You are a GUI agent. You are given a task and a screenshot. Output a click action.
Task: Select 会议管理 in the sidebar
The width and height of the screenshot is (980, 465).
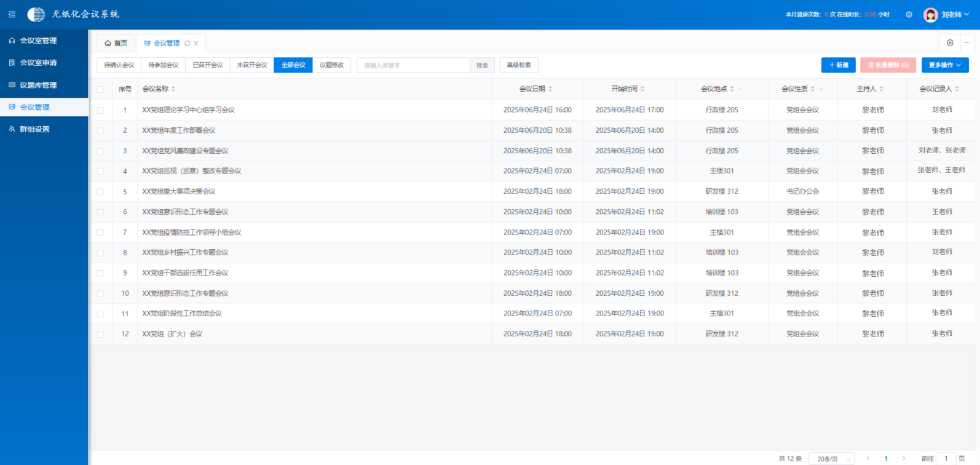[x=44, y=107]
